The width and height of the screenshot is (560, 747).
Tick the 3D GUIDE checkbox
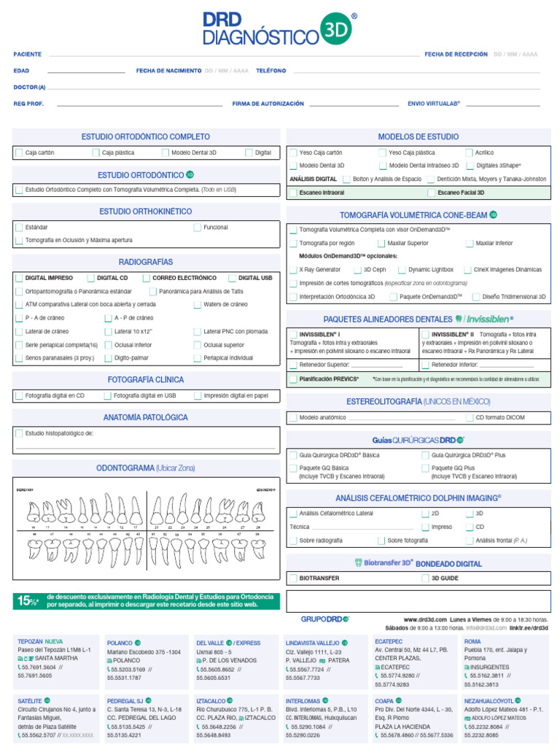click(425, 578)
